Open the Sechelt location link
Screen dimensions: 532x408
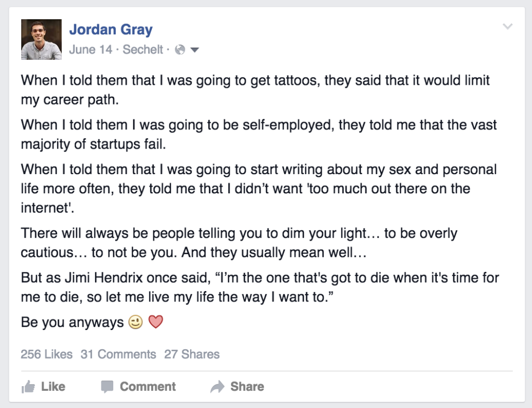143,50
